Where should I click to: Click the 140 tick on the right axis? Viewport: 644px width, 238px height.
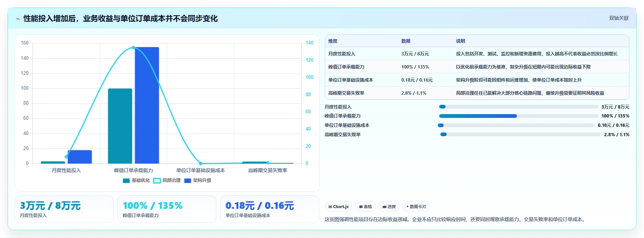[x=309, y=43]
